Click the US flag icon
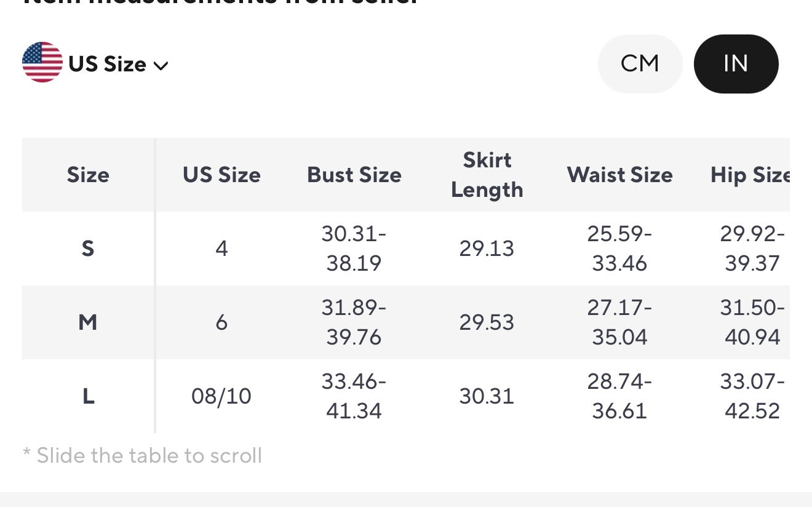 tap(42, 62)
